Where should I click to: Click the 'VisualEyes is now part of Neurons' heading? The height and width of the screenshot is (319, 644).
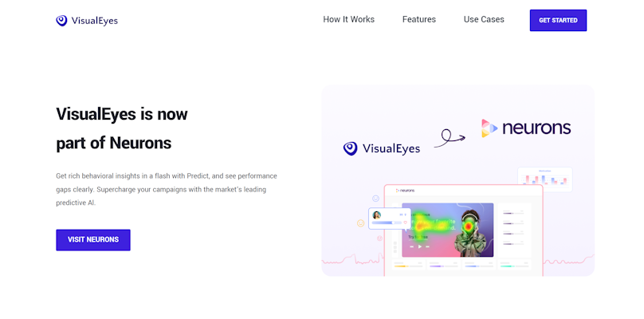122,128
